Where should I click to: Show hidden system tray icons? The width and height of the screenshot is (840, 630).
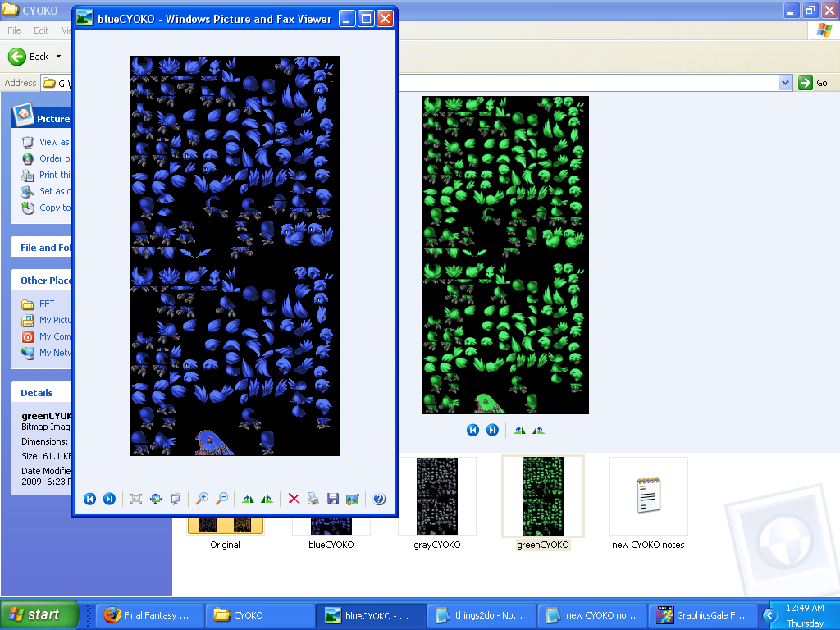click(x=769, y=615)
